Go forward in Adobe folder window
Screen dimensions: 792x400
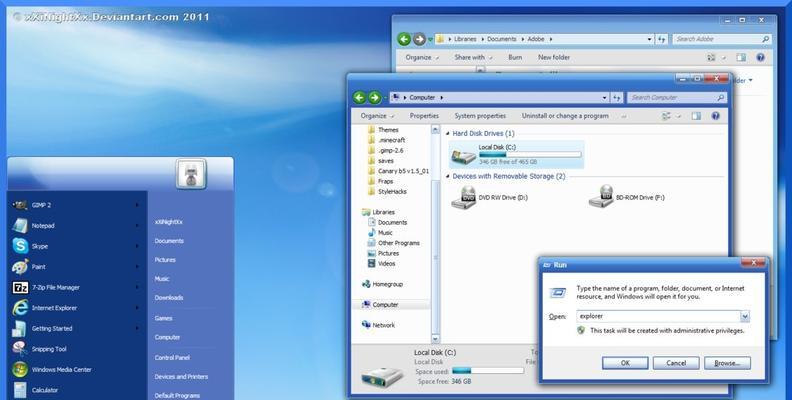[419, 39]
